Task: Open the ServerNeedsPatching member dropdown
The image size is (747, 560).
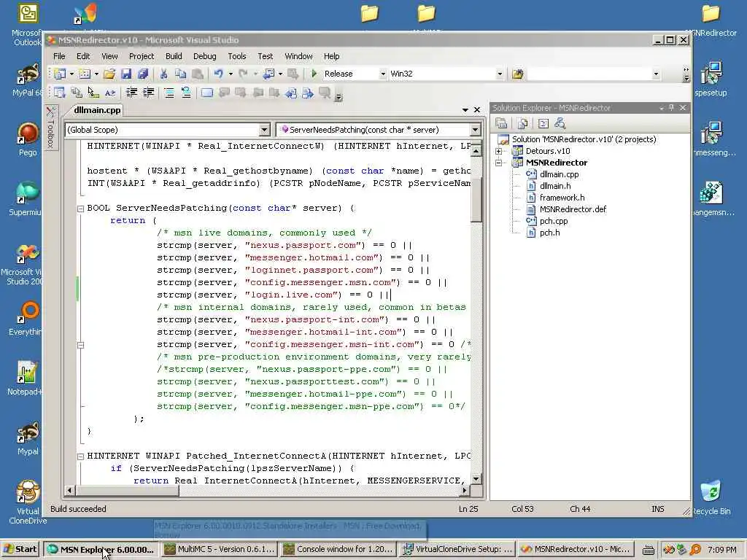Action: pyautogui.click(x=475, y=130)
